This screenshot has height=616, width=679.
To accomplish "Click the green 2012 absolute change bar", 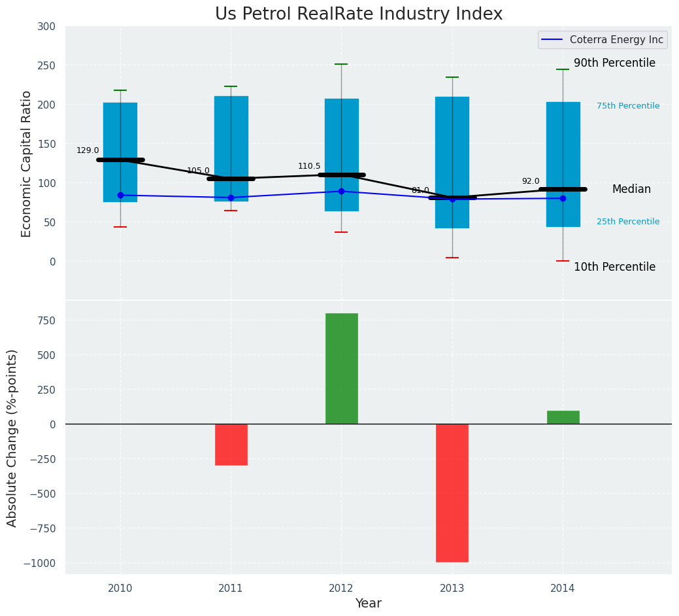I will point(341,368).
